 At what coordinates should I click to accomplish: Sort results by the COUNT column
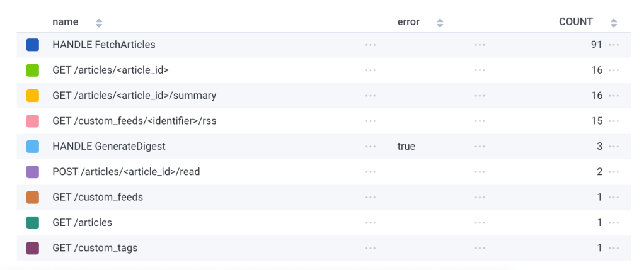click(x=614, y=23)
